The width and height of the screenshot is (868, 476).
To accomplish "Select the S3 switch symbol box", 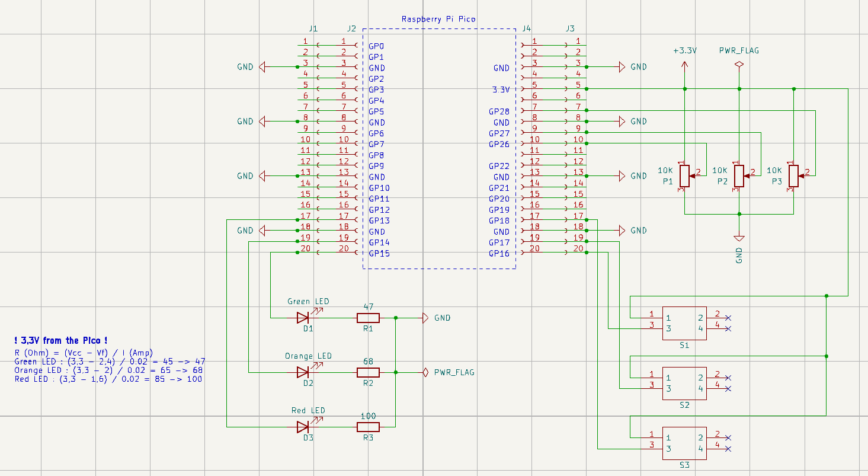I will [684, 443].
